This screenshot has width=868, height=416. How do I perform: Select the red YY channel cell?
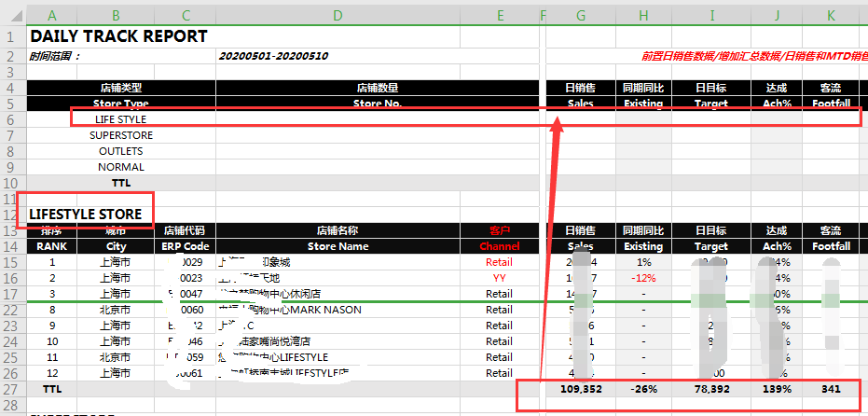[500, 278]
